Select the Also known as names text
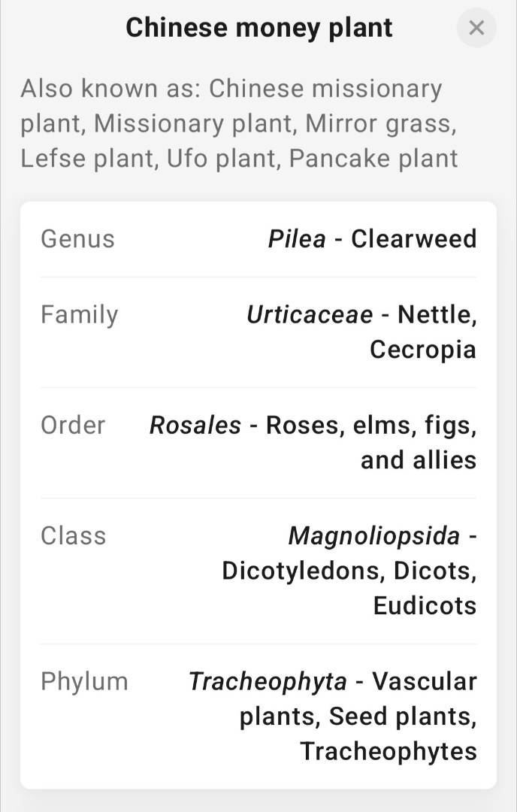 coord(239,123)
